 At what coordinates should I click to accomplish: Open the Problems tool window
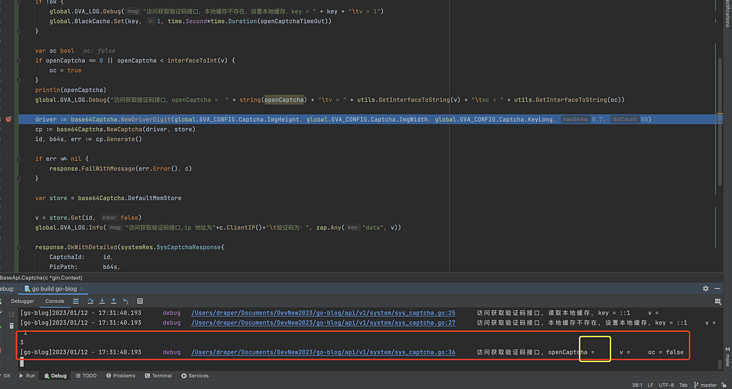pyautogui.click(x=121, y=375)
